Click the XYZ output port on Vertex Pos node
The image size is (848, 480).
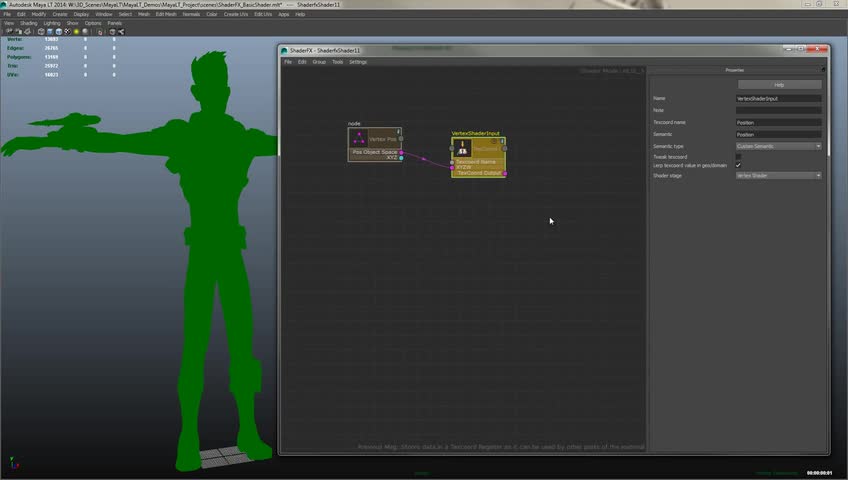tap(401, 158)
